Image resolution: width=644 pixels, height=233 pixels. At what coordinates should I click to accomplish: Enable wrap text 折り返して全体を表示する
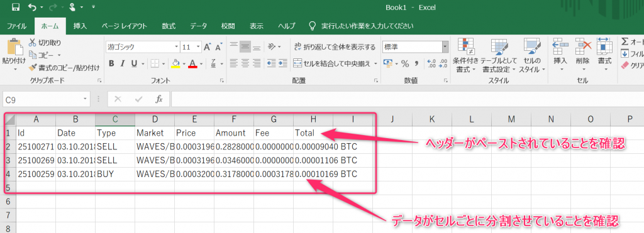click(x=335, y=46)
